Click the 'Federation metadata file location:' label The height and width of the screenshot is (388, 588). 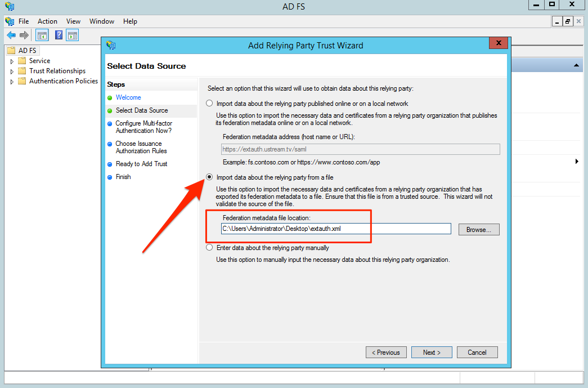point(267,218)
